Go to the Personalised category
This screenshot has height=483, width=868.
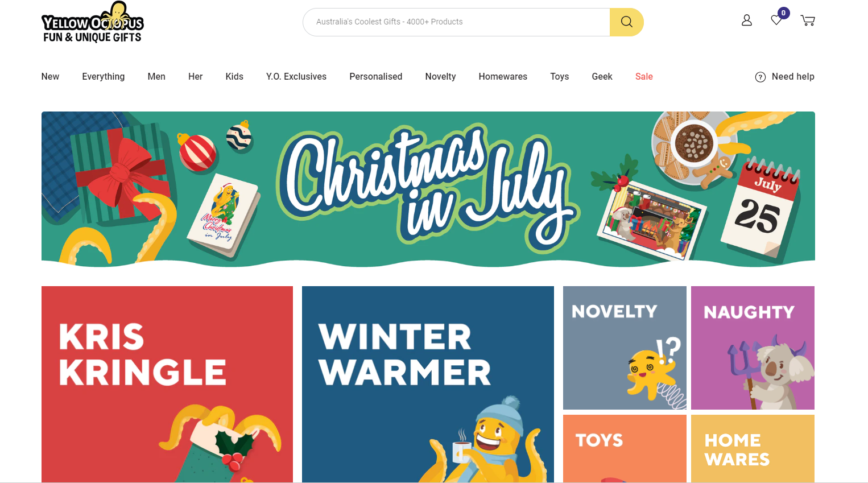pyautogui.click(x=375, y=76)
